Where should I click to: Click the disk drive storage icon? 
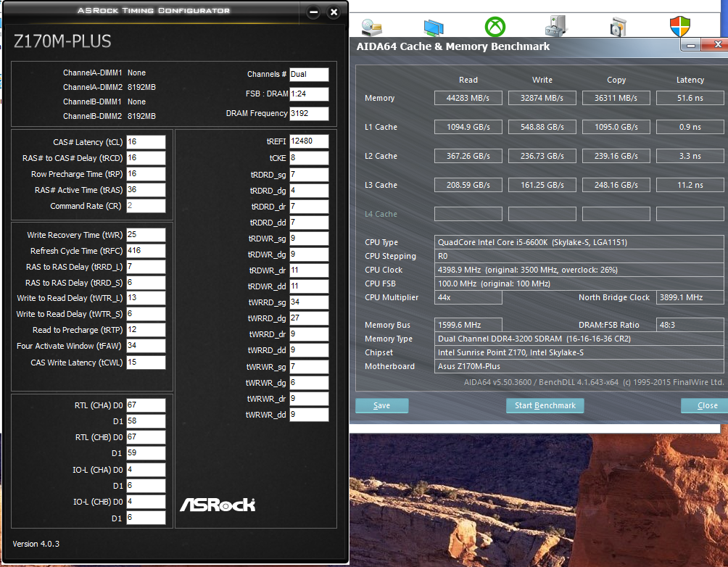click(x=371, y=28)
